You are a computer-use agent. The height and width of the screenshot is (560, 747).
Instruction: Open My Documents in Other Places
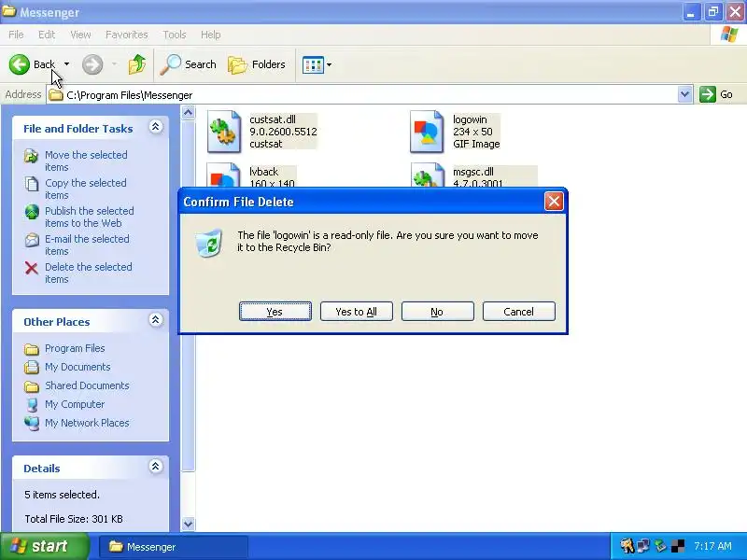pos(78,367)
